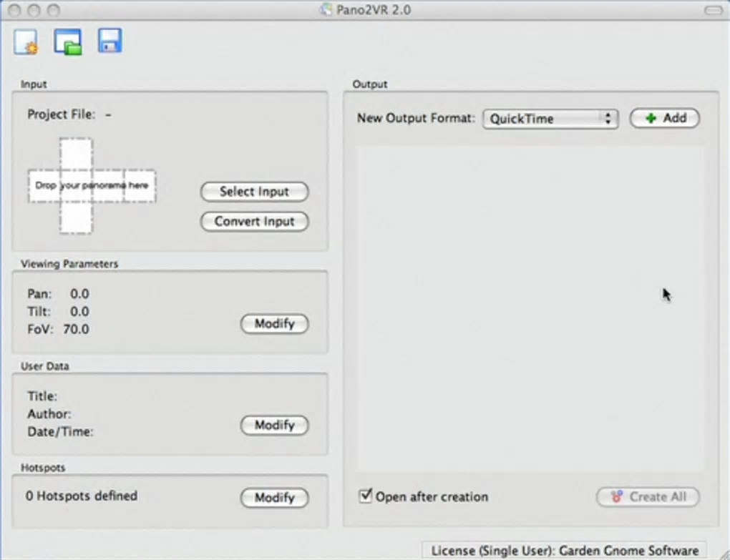This screenshot has height=560, width=730.
Task: Click the Pano2VR title bar icon
Action: [326, 9]
